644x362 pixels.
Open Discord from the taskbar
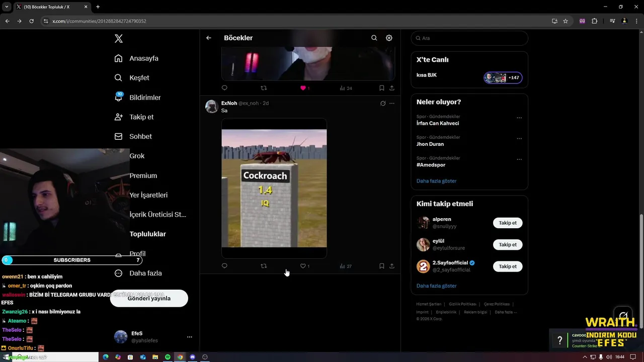(192, 357)
